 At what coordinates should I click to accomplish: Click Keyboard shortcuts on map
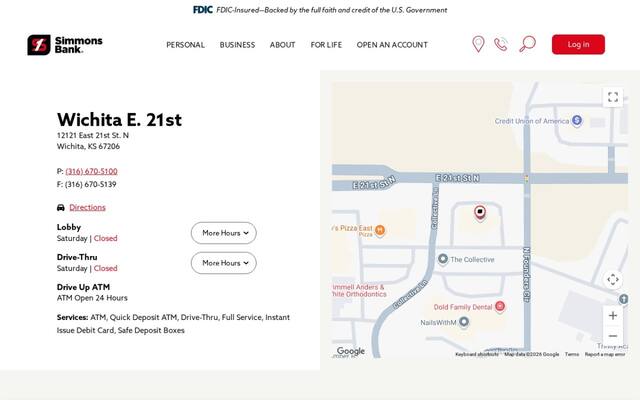(x=477, y=354)
